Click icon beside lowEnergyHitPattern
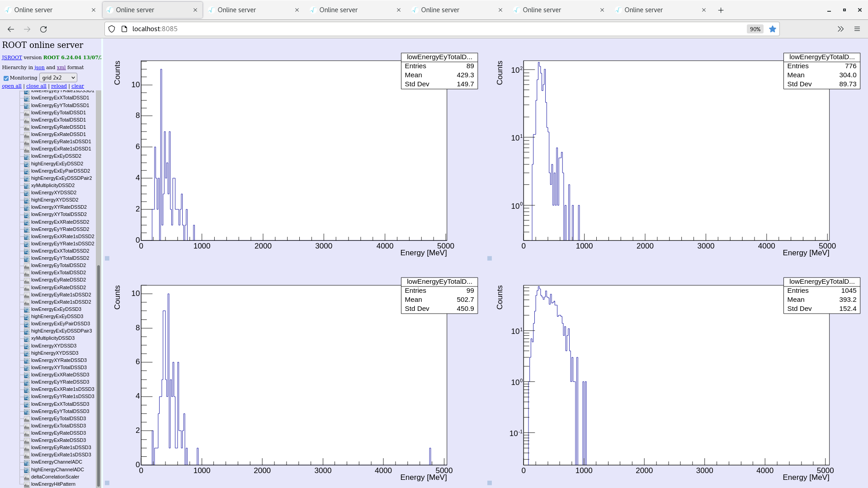Screen dimensions: 868x488 pos(27,484)
